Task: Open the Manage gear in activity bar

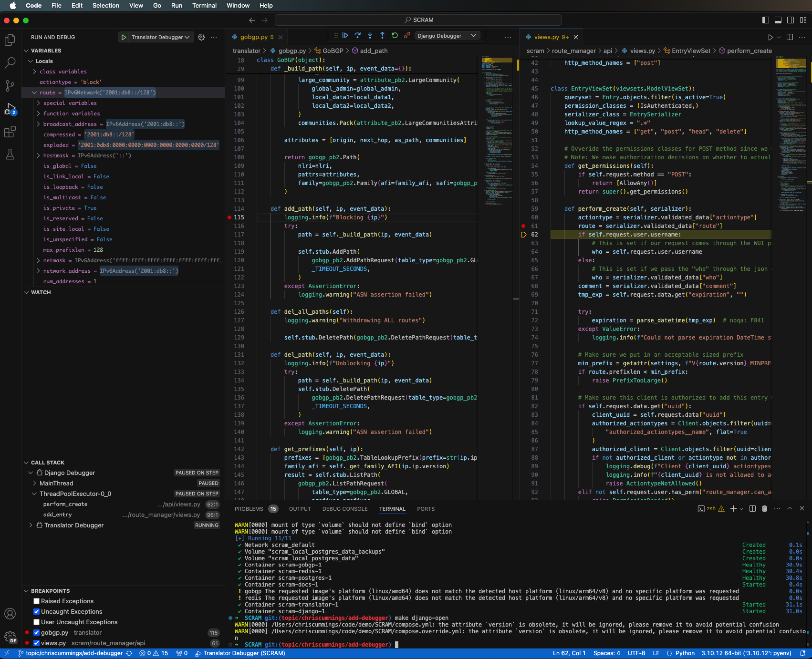Action: coord(10,637)
